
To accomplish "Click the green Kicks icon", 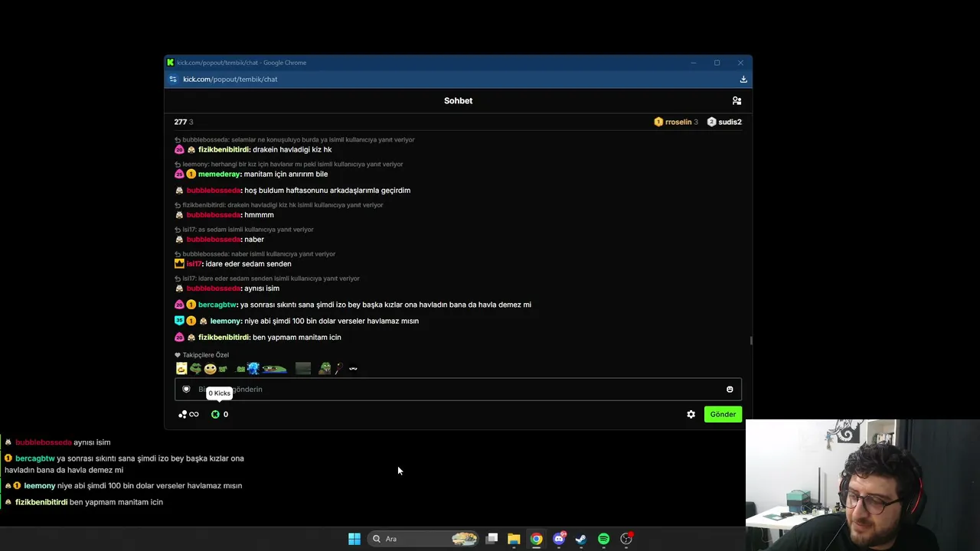I will point(215,414).
